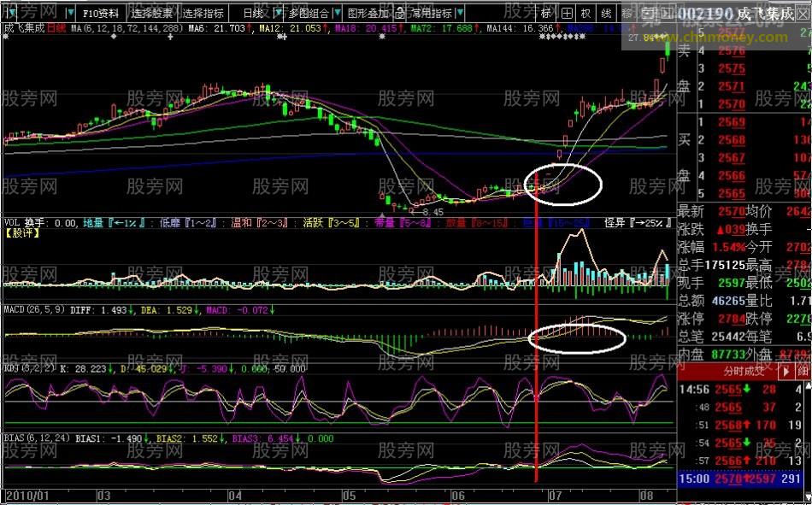Click the 活跃『3~5』 legend label
This screenshot has height=505, width=812.
(331, 223)
